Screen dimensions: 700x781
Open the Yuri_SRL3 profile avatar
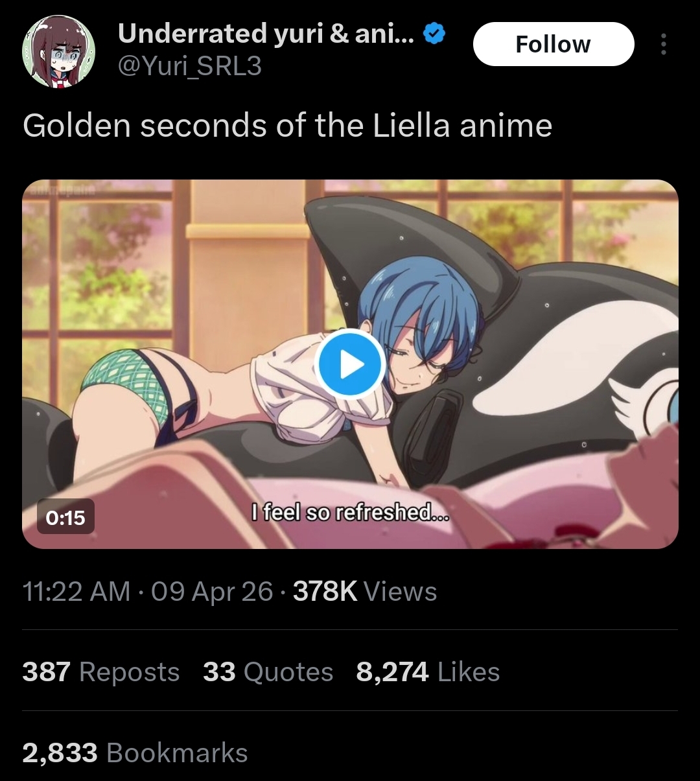pyautogui.click(x=59, y=51)
